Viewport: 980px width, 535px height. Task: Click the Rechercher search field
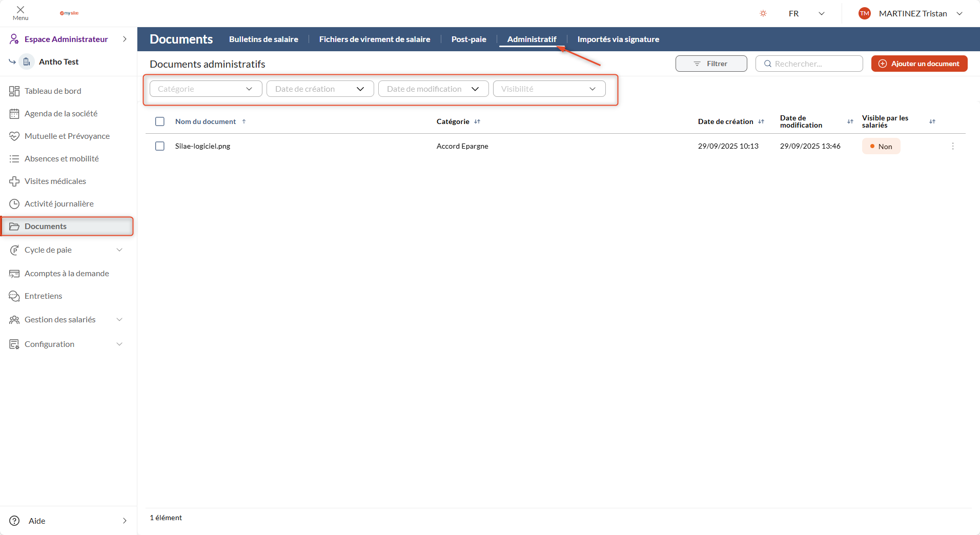tap(809, 63)
